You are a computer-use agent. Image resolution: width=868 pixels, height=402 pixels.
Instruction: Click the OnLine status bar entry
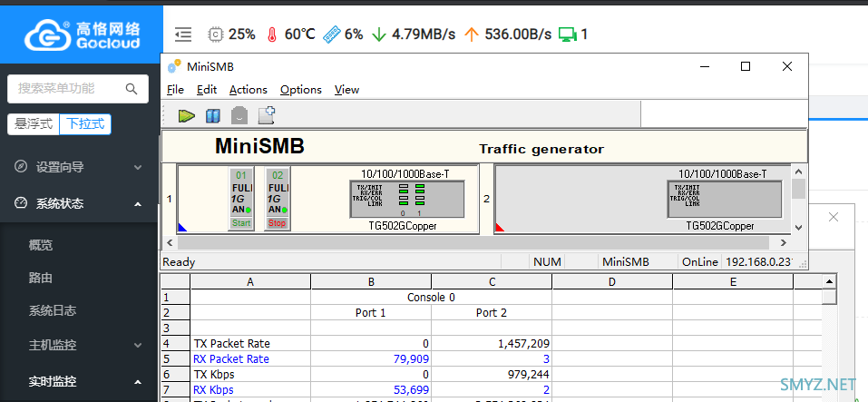[x=700, y=262]
